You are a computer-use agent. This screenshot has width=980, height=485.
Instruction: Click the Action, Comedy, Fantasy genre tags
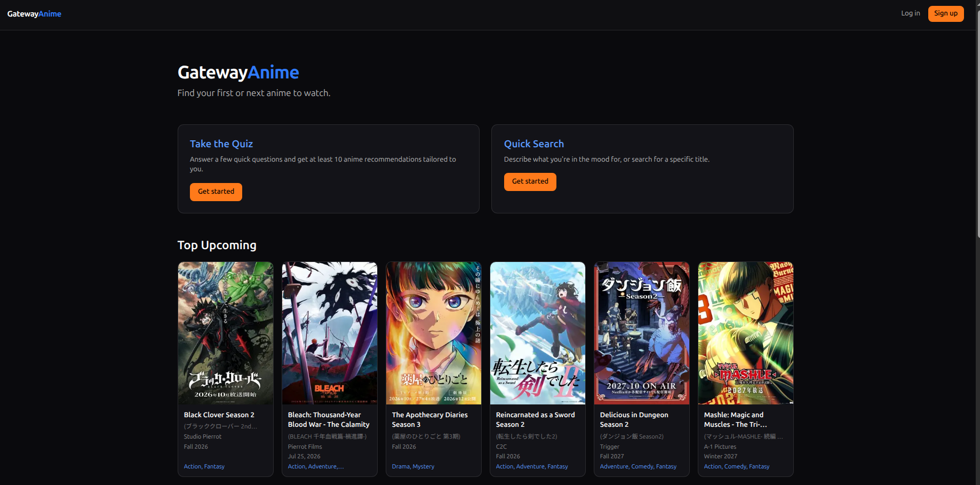tap(737, 466)
